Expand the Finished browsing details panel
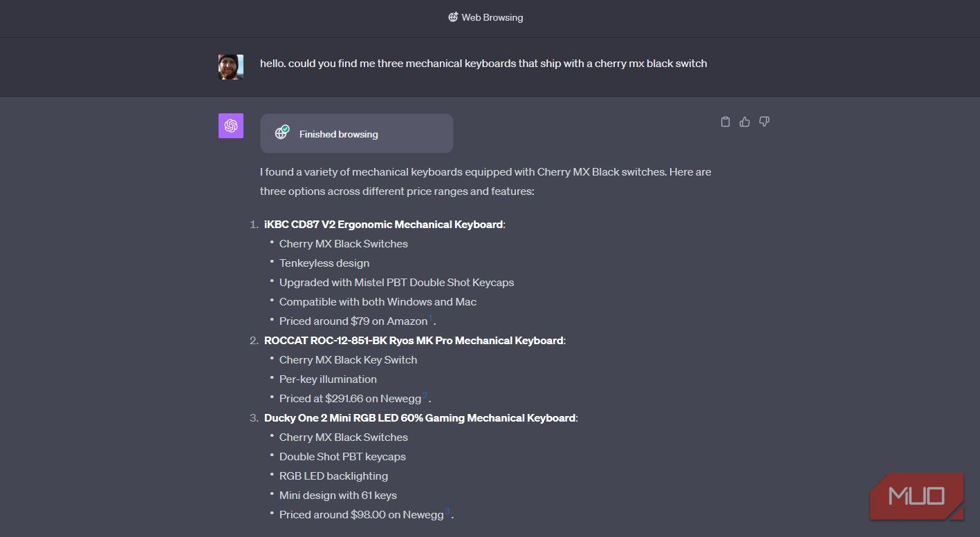 tap(357, 133)
